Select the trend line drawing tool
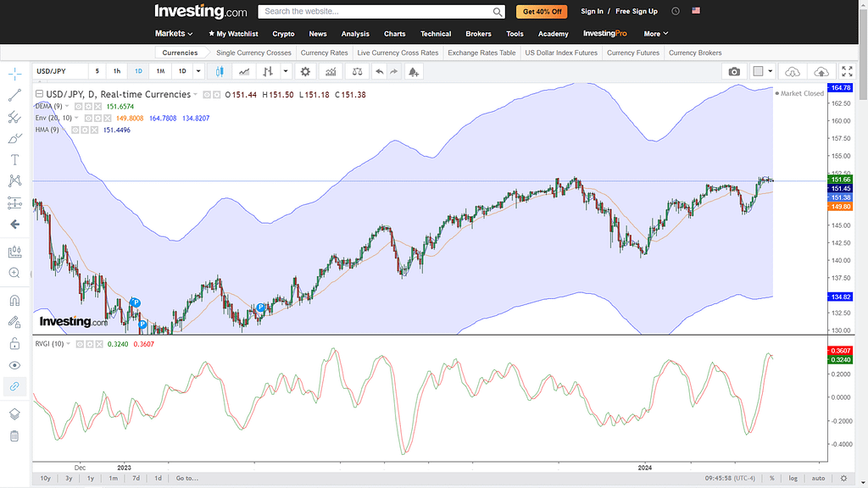 (14, 96)
